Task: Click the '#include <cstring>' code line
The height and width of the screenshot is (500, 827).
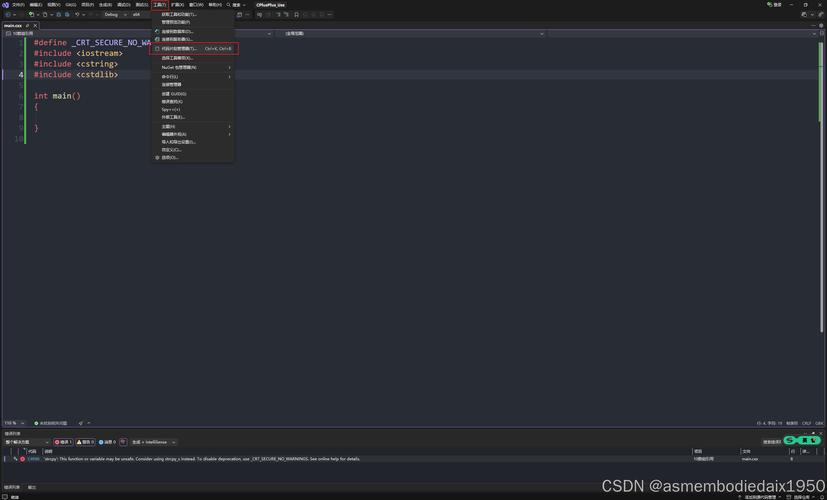Action: point(76,64)
